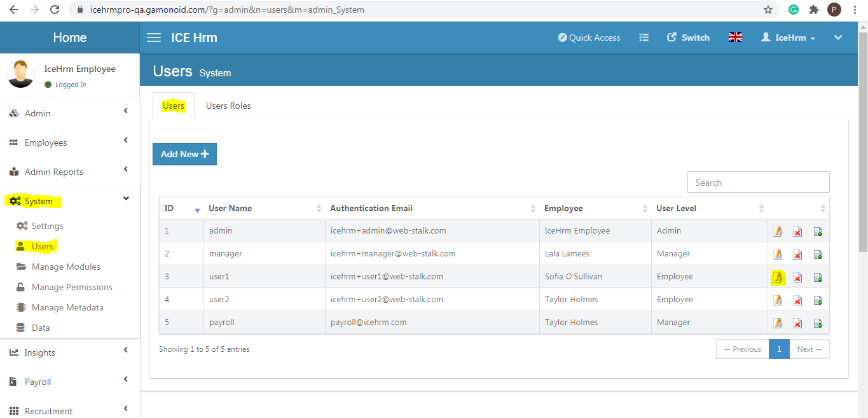Switch to the Users tab
The width and height of the screenshot is (868, 418).
tap(174, 106)
